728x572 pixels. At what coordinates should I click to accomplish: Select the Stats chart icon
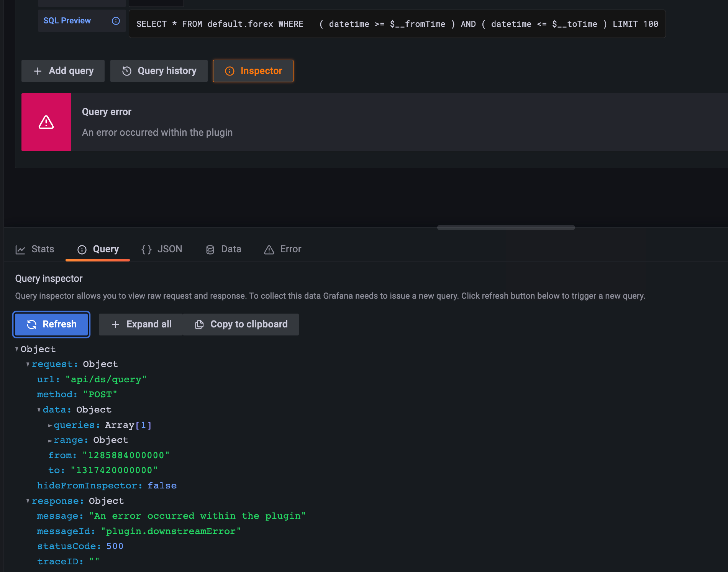(x=20, y=249)
